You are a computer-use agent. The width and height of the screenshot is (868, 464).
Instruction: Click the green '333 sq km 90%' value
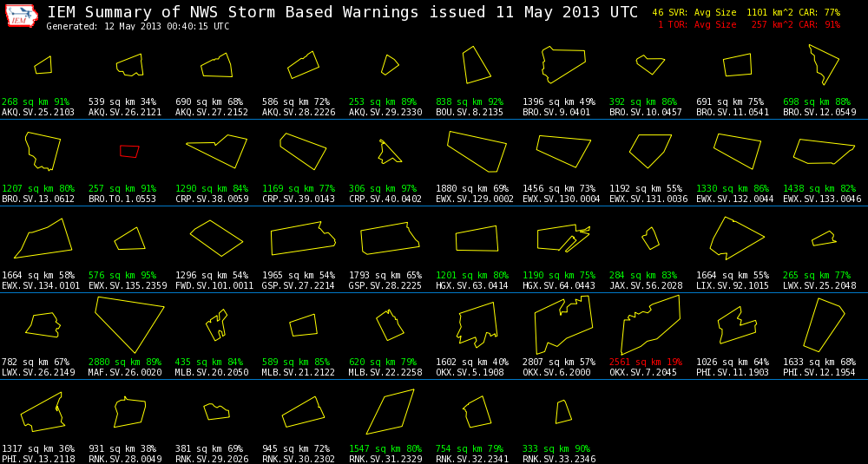(556, 448)
